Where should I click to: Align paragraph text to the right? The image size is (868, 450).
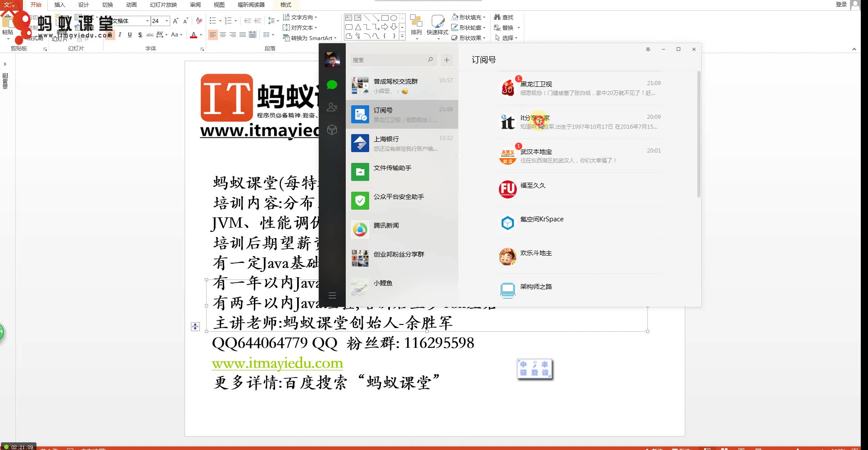tap(233, 35)
